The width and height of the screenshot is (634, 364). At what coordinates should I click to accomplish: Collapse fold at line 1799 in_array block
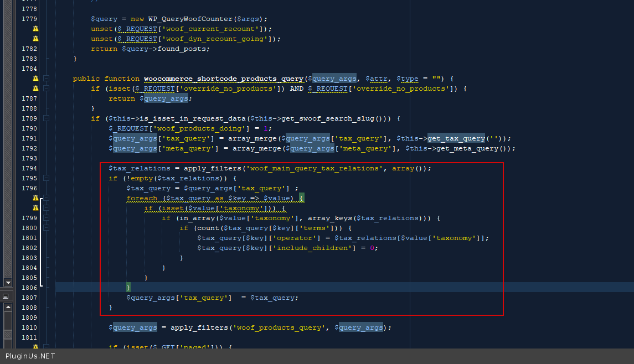click(47, 218)
